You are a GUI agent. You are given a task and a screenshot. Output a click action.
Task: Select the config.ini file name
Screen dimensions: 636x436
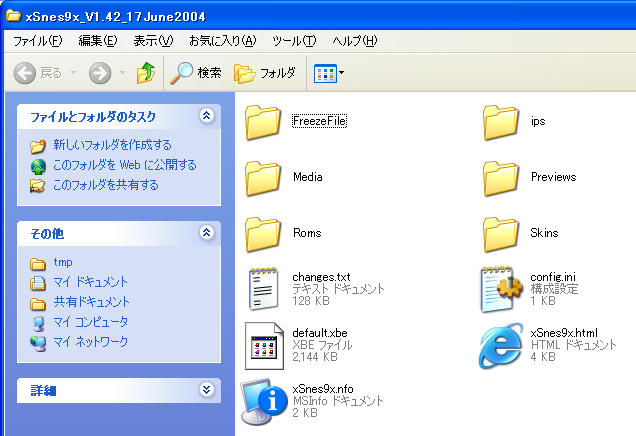coord(553,277)
